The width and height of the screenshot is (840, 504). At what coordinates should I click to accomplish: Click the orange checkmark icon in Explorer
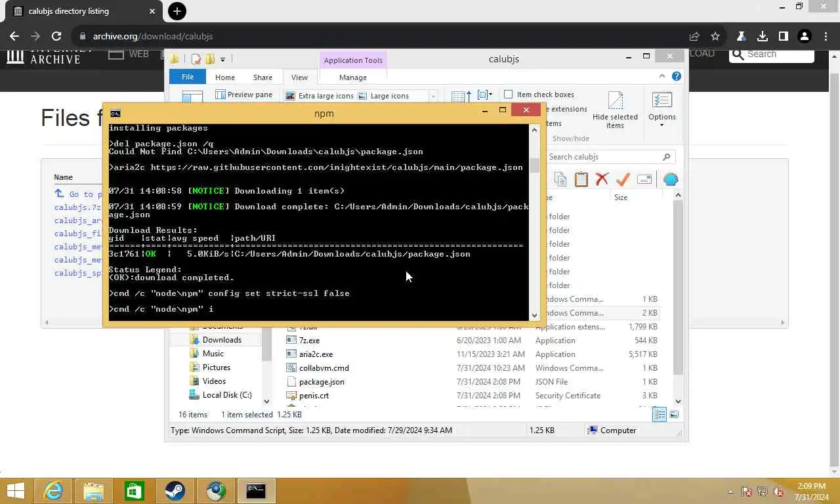tap(623, 179)
